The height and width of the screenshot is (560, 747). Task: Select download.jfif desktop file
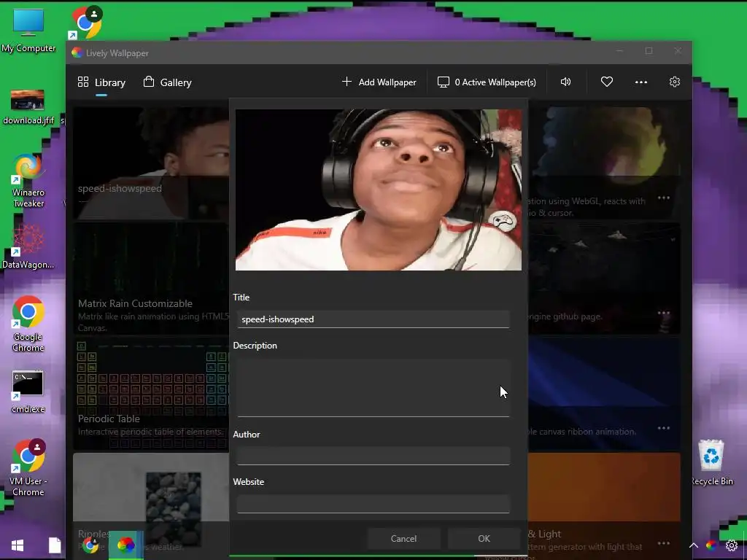[28, 107]
